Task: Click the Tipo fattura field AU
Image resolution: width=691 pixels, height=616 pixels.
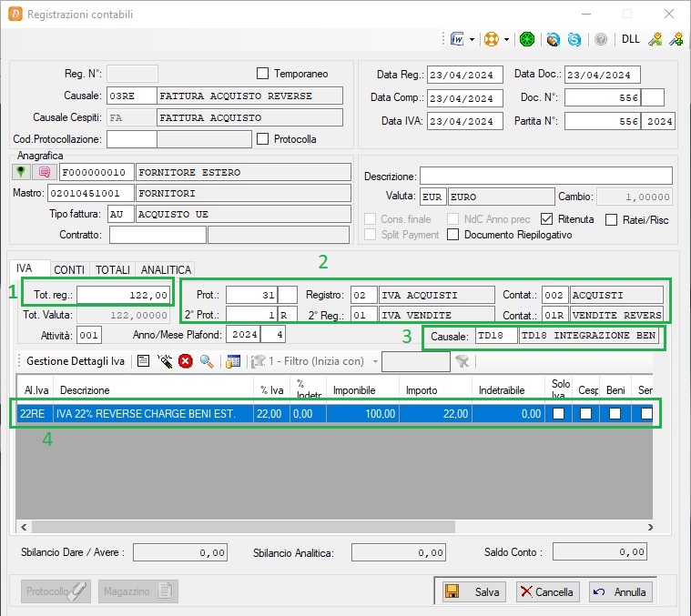Action: (121, 214)
